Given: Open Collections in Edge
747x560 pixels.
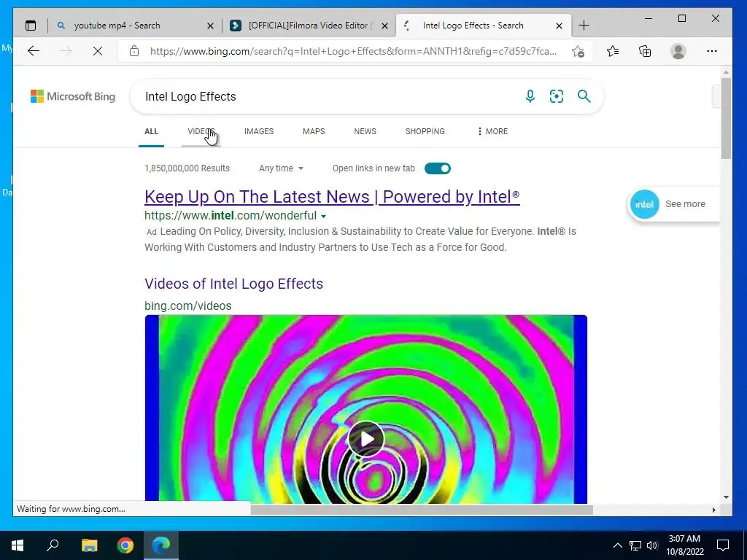Looking at the screenshot, I should 645,51.
